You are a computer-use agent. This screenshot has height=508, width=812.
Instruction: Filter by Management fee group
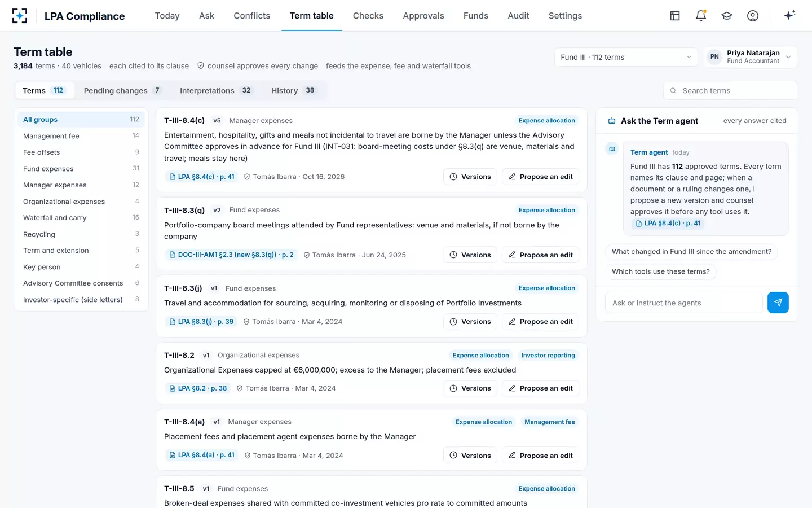pos(81,136)
